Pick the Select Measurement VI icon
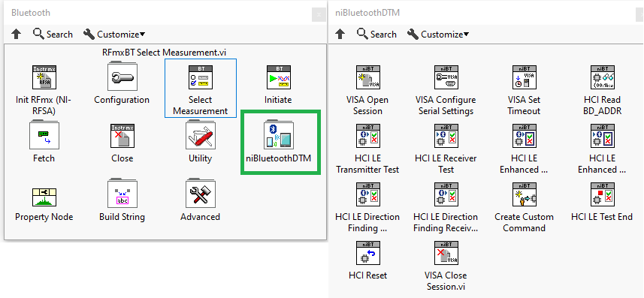Screen dimensions: 644x298 click(x=200, y=77)
